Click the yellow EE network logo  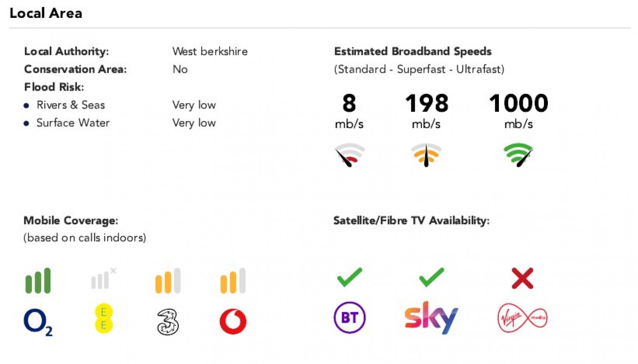[103, 318]
